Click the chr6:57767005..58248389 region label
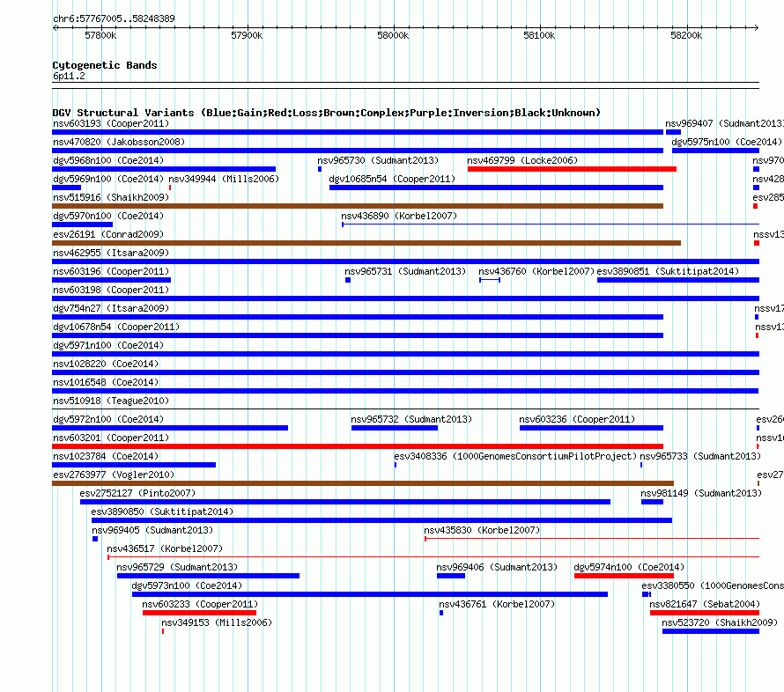 tap(114, 18)
